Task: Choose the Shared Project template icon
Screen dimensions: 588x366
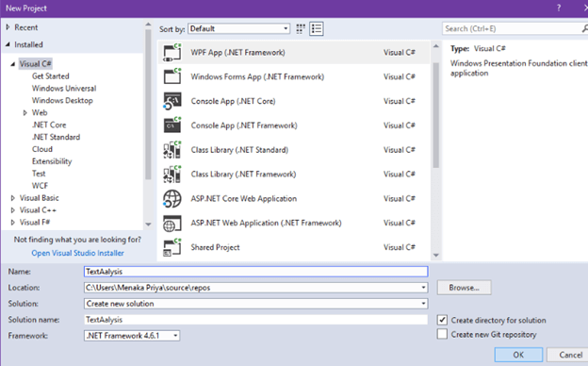Action: pyautogui.click(x=172, y=247)
